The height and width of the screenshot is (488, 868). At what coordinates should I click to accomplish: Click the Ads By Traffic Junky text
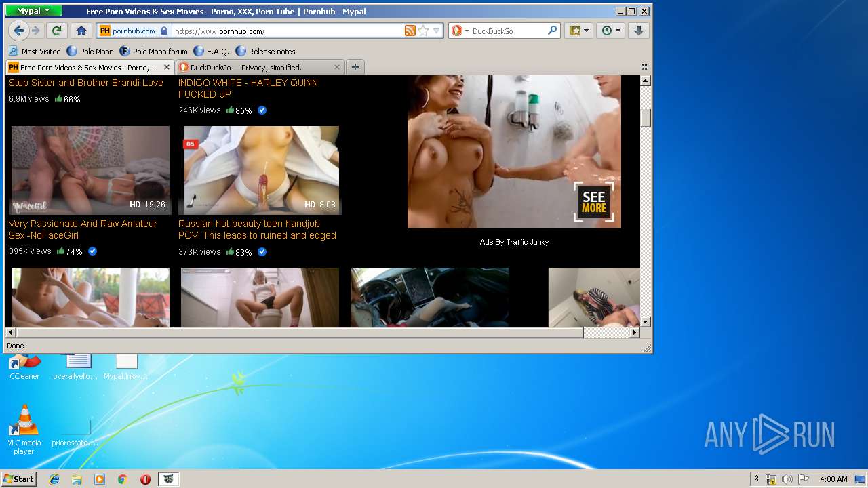point(514,242)
